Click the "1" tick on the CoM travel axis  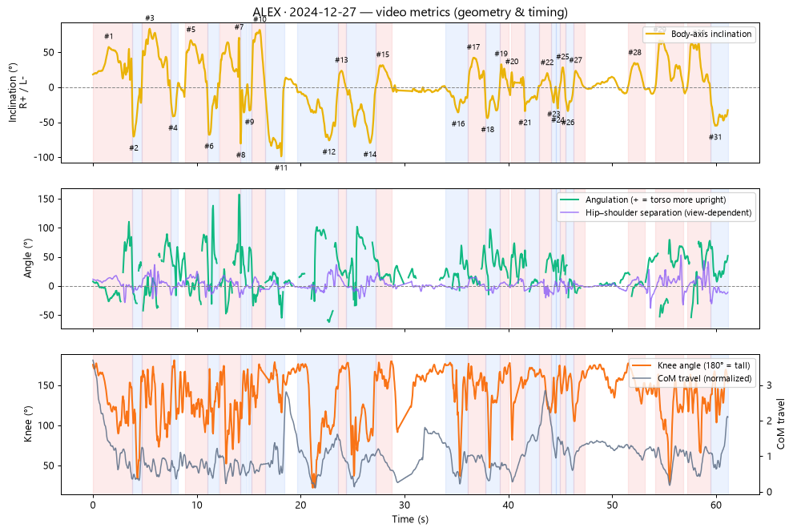tap(769, 456)
